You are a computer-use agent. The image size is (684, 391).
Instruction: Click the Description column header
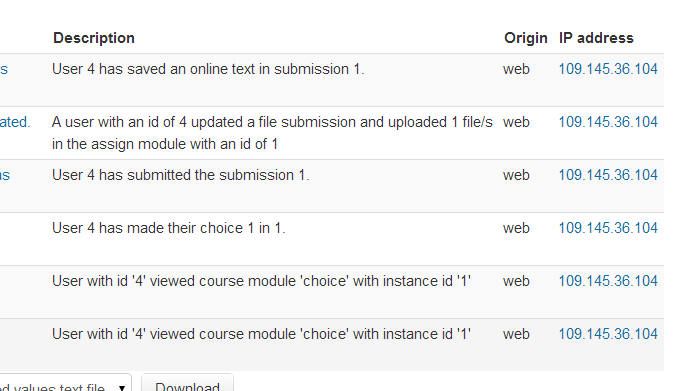[x=94, y=38]
